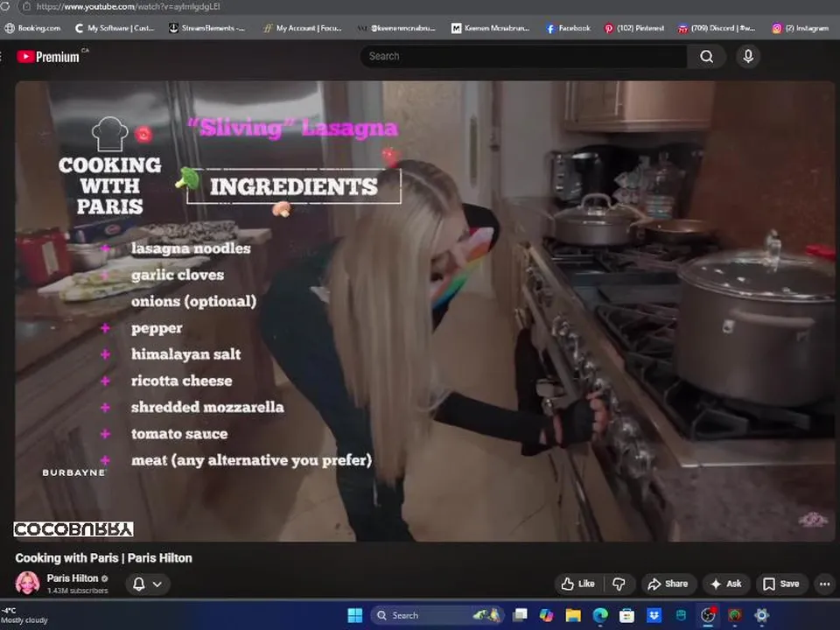Save the video to a playlist
Image resolution: width=840 pixels, height=630 pixels.
tap(781, 584)
